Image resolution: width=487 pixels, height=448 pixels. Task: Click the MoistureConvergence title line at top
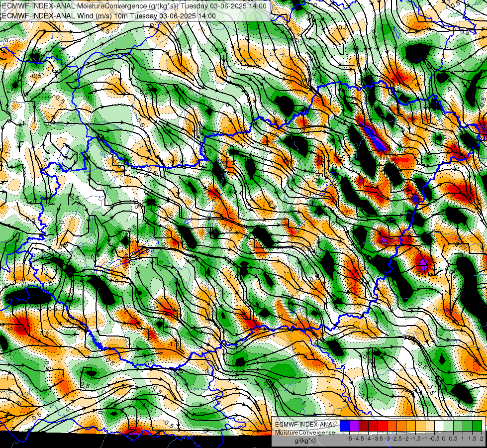134,6
